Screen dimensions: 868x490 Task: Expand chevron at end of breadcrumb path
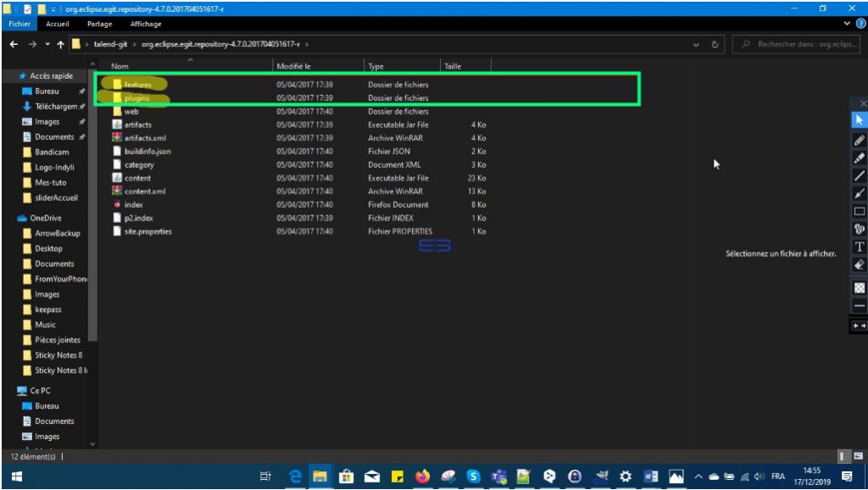[x=307, y=44]
